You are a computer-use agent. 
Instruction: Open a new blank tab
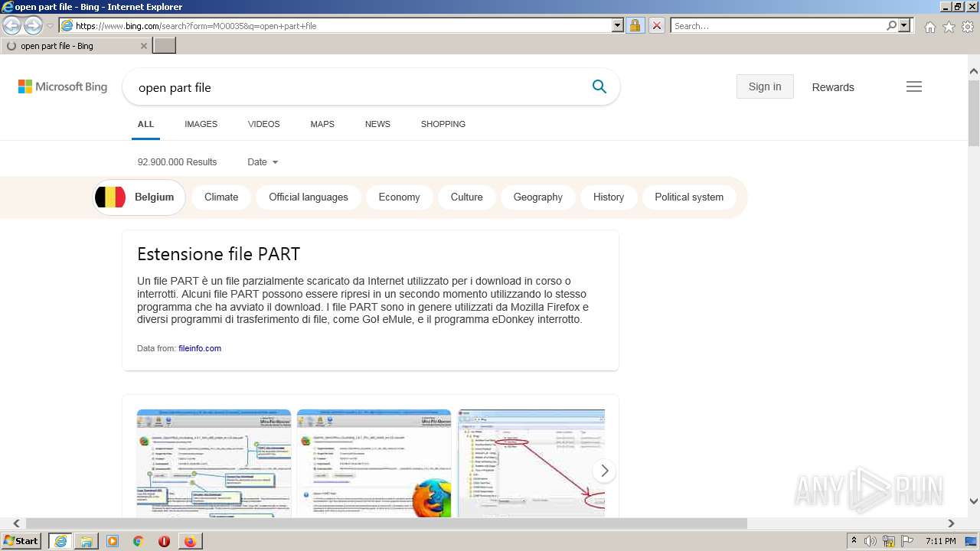pos(165,46)
